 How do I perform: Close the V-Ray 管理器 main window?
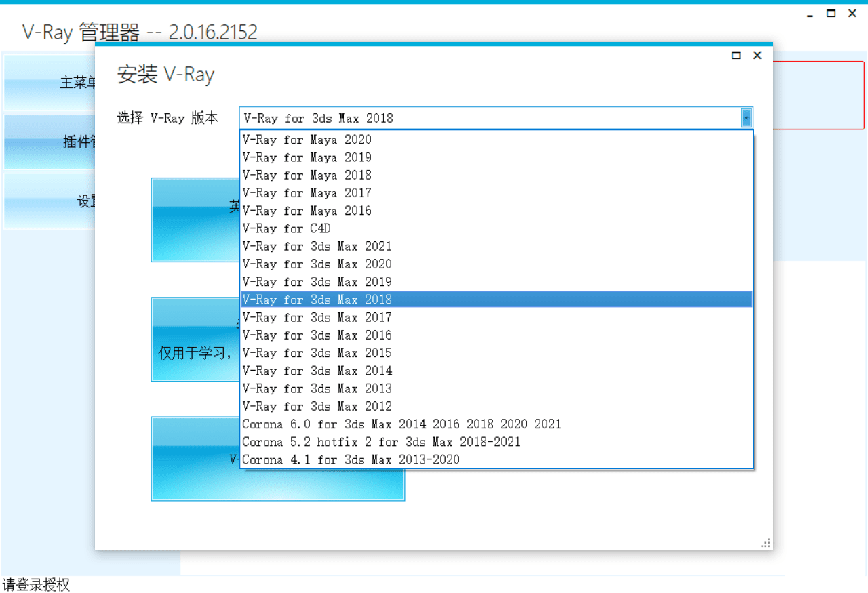[x=852, y=13]
